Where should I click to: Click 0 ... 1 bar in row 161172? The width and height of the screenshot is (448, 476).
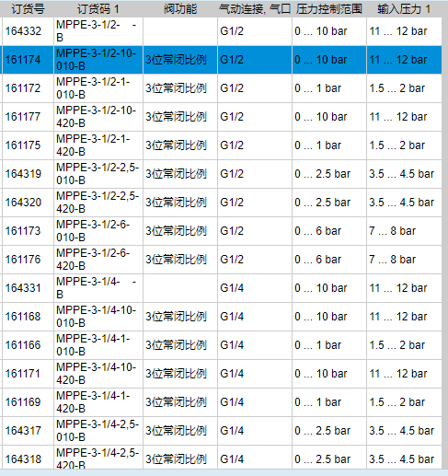point(318,88)
